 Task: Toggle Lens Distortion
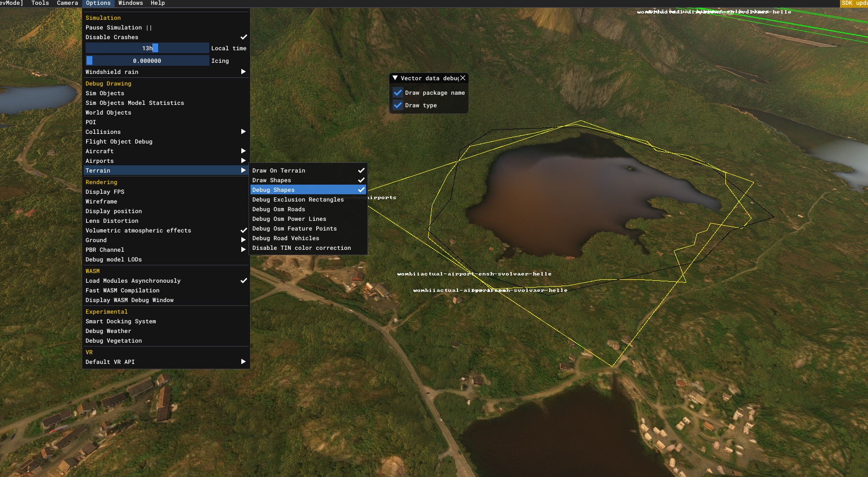tap(166, 221)
